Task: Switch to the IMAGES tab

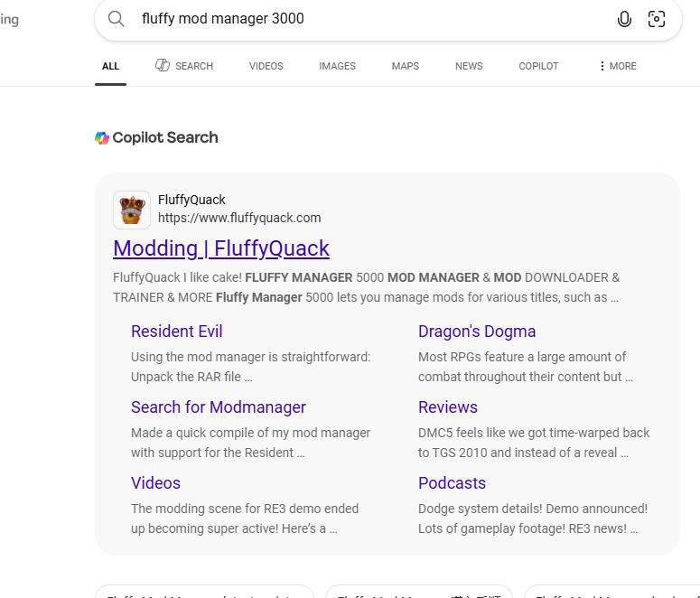Action: click(x=337, y=66)
